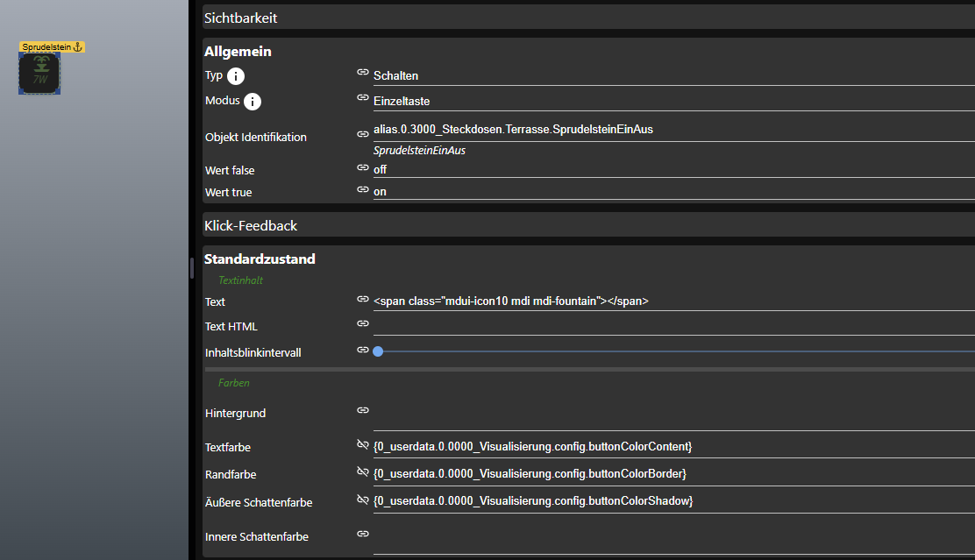Select the Sprudelstein fountain widget in the canvas

pos(39,74)
